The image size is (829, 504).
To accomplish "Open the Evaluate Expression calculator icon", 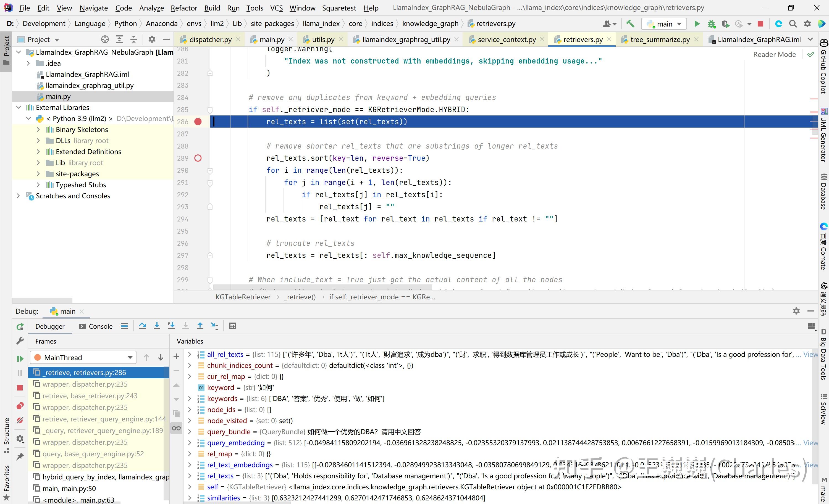I will (x=232, y=326).
